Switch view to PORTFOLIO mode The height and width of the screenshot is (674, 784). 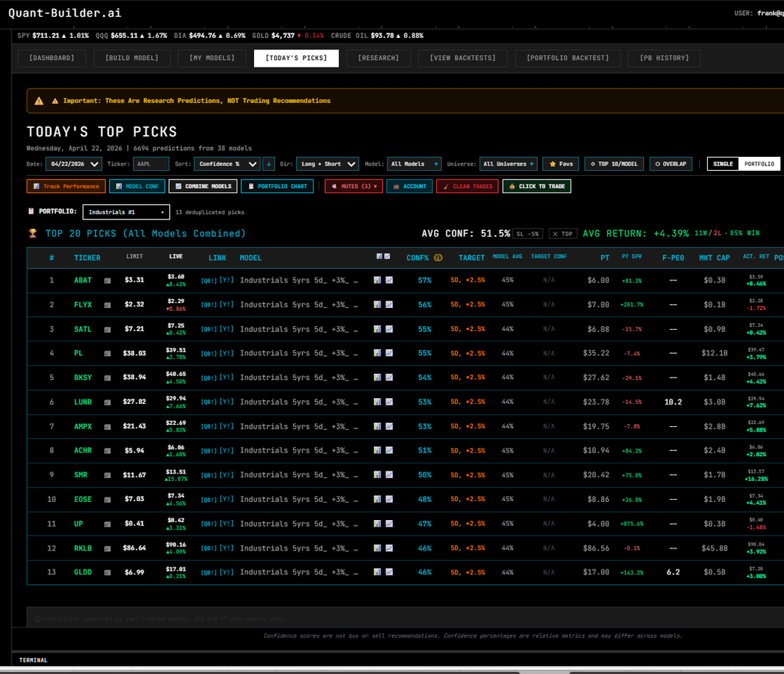pyautogui.click(x=760, y=164)
